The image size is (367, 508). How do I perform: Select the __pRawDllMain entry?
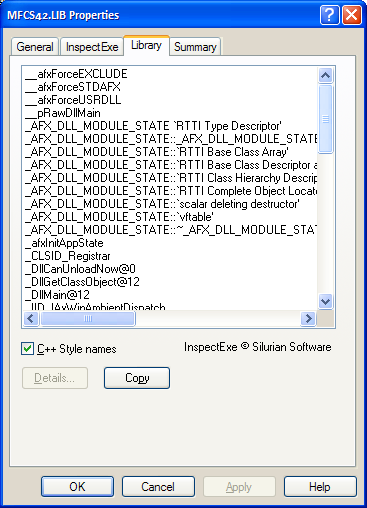(63, 113)
